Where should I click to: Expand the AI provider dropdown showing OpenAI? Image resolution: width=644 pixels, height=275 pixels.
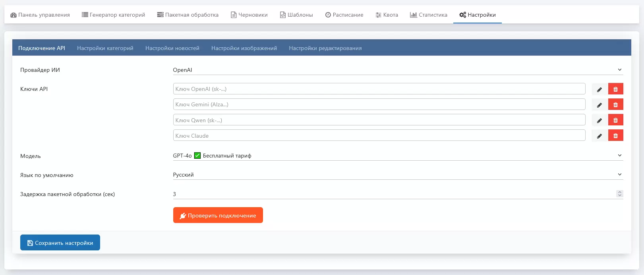tap(397, 70)
